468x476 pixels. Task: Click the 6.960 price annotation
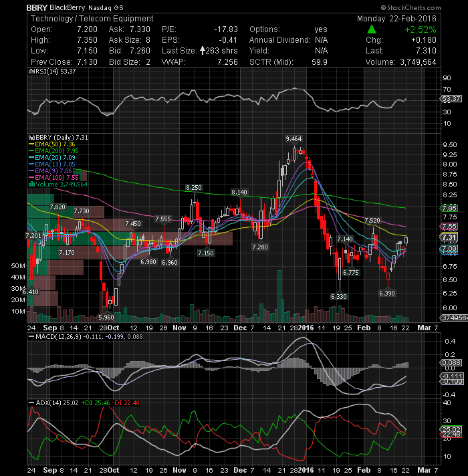[x=169, y=262]
